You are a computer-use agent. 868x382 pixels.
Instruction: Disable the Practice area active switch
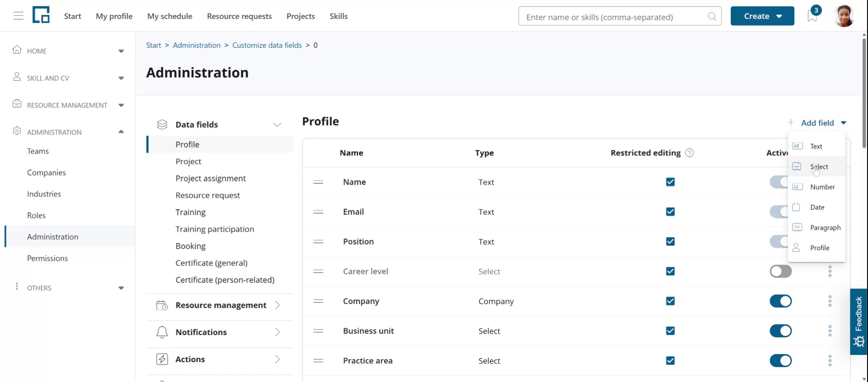[x=781, y=361]
